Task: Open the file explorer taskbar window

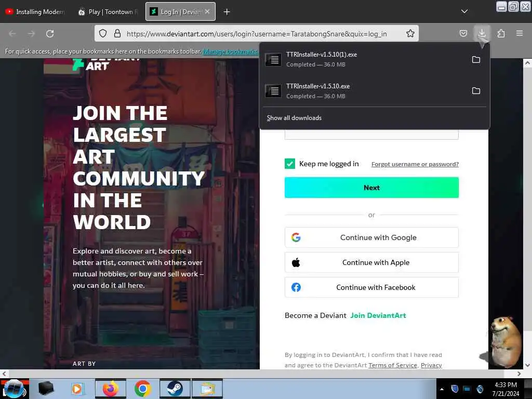Action: tap(207, 389)
